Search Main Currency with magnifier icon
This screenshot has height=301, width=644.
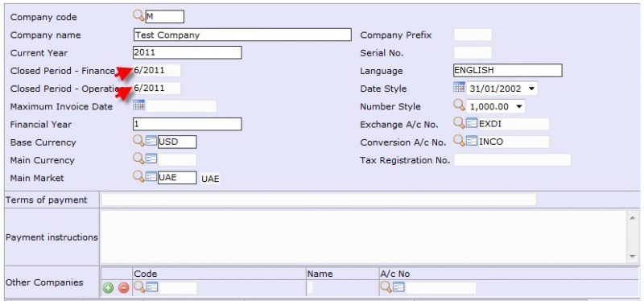coord(138,159)
